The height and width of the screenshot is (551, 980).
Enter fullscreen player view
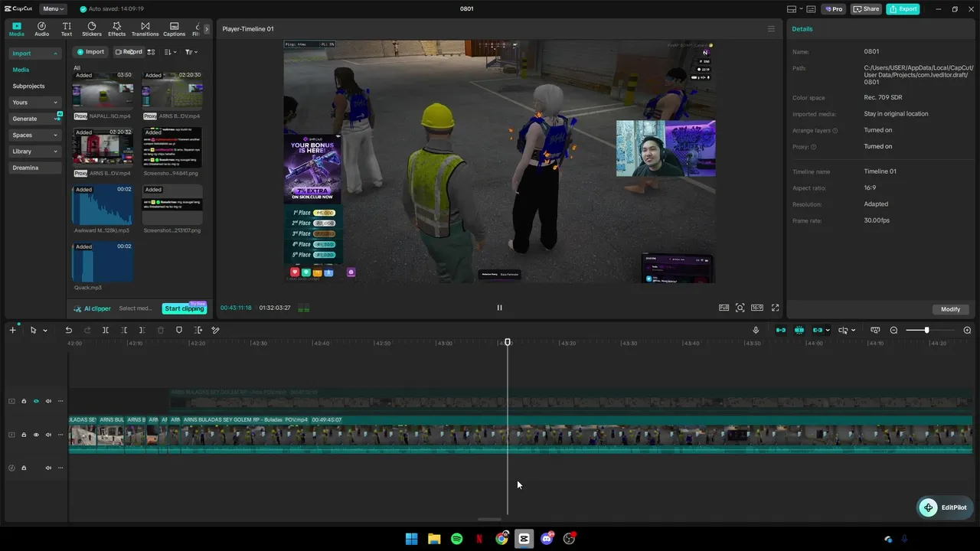775,308
